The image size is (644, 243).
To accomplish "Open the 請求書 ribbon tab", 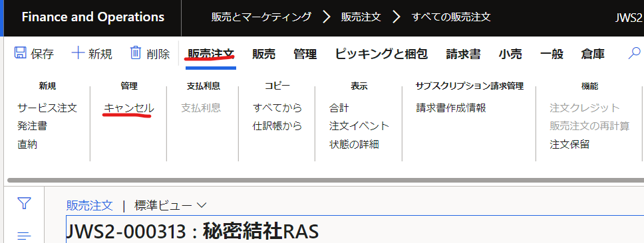I will (463, 54).
